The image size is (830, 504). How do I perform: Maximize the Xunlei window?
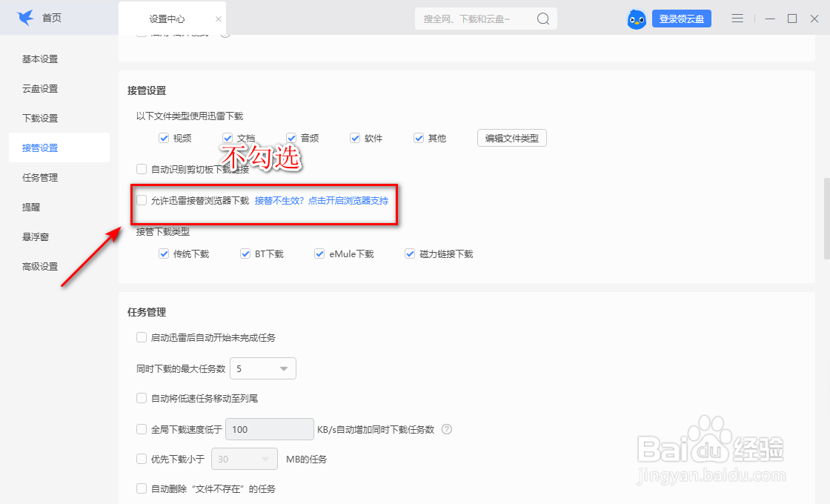point(792,19)
